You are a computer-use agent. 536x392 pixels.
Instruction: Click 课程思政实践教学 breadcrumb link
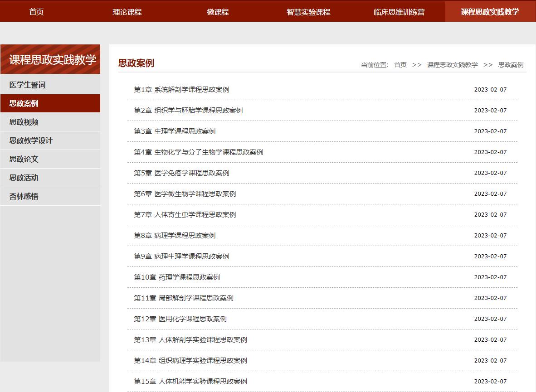click(x=452, y=65)
